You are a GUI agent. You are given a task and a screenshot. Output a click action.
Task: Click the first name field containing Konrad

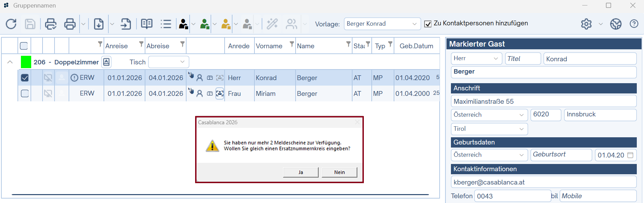click(590, 59)
